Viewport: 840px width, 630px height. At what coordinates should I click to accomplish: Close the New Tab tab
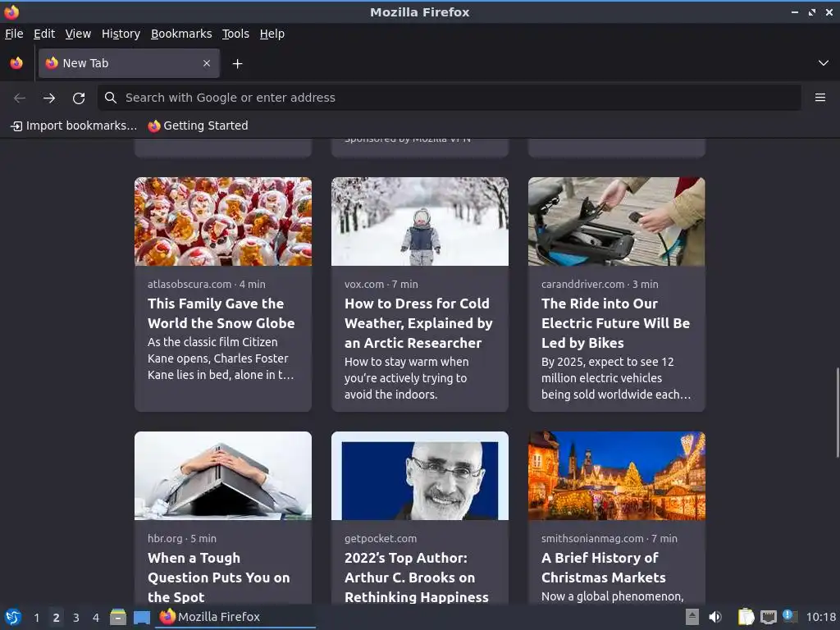[x=207, y=63]
